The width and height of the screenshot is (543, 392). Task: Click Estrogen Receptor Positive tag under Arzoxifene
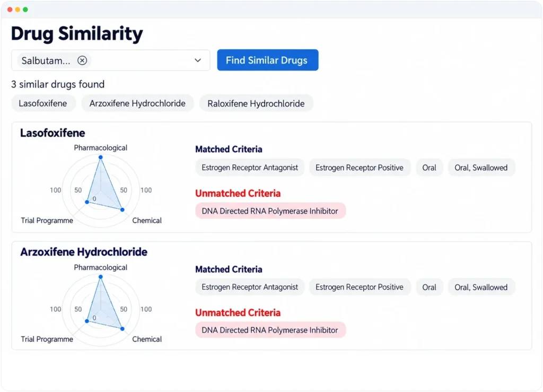pos(360,287)
